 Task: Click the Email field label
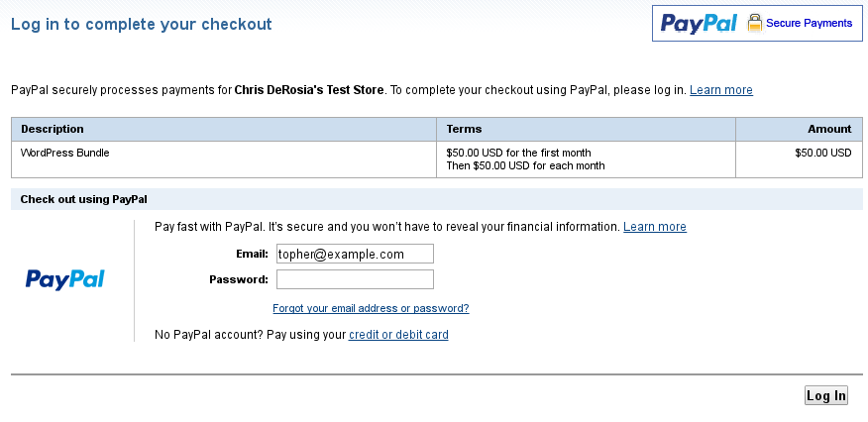(252, 255)
